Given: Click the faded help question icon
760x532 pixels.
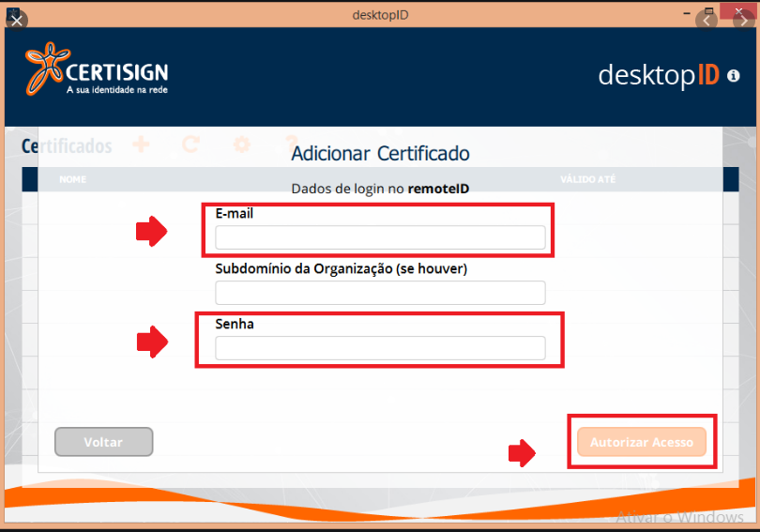Looking at the screenshot, I should 292,144.
